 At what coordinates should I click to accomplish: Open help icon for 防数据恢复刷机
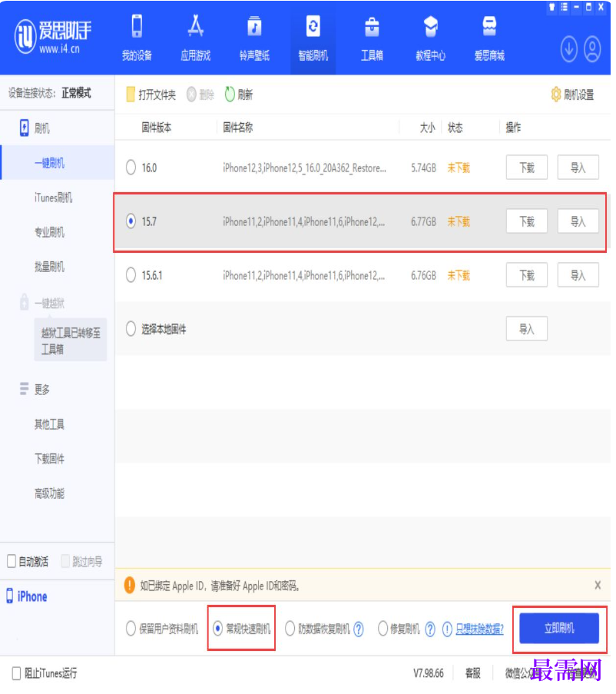tap(359, 629)
